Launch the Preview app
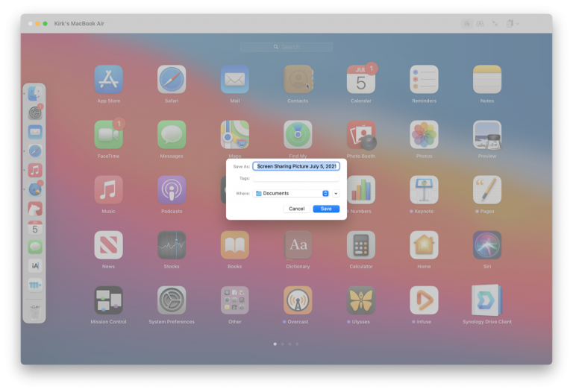 pyautogui.click(x=487, y=135)
